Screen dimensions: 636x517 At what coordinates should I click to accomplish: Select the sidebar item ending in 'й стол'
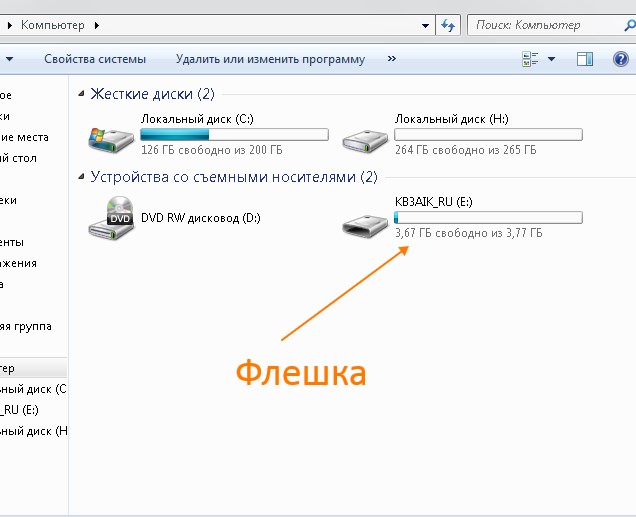[x=18, y=158]
